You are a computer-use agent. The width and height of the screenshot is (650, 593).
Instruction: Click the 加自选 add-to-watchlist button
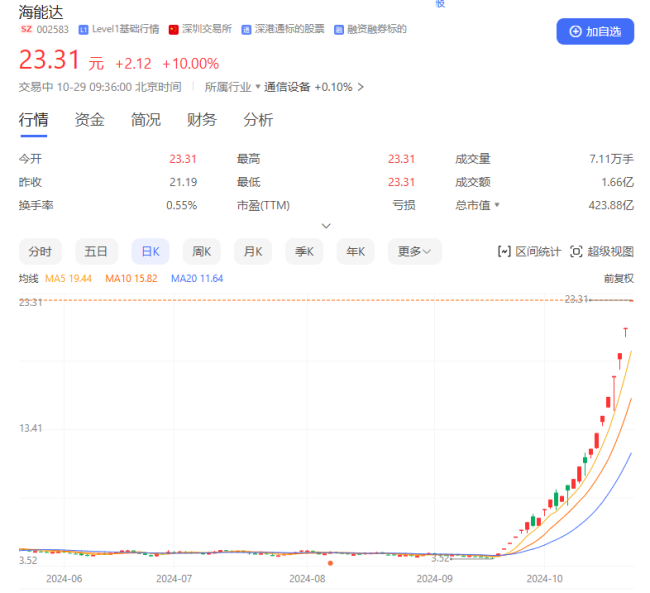coord(594,31)
